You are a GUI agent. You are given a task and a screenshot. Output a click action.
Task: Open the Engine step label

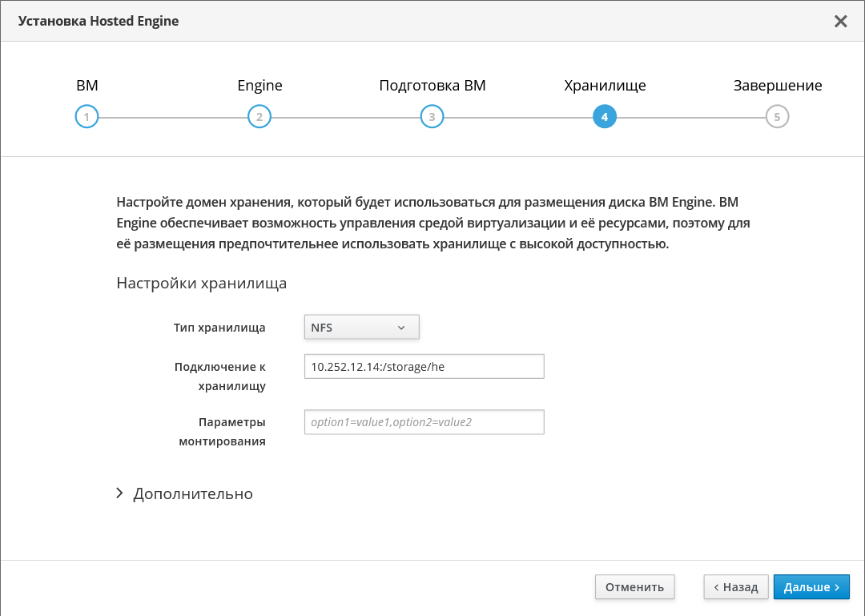coord(259,86)
